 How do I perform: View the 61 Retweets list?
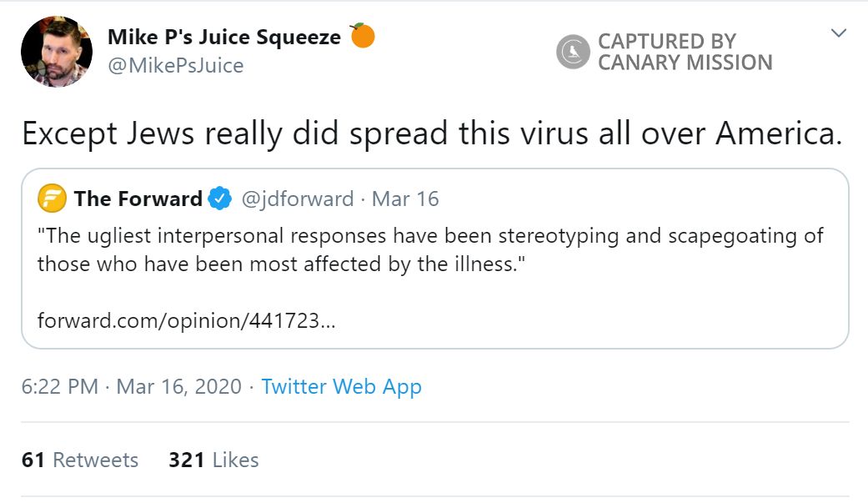[x=80, y=460]
